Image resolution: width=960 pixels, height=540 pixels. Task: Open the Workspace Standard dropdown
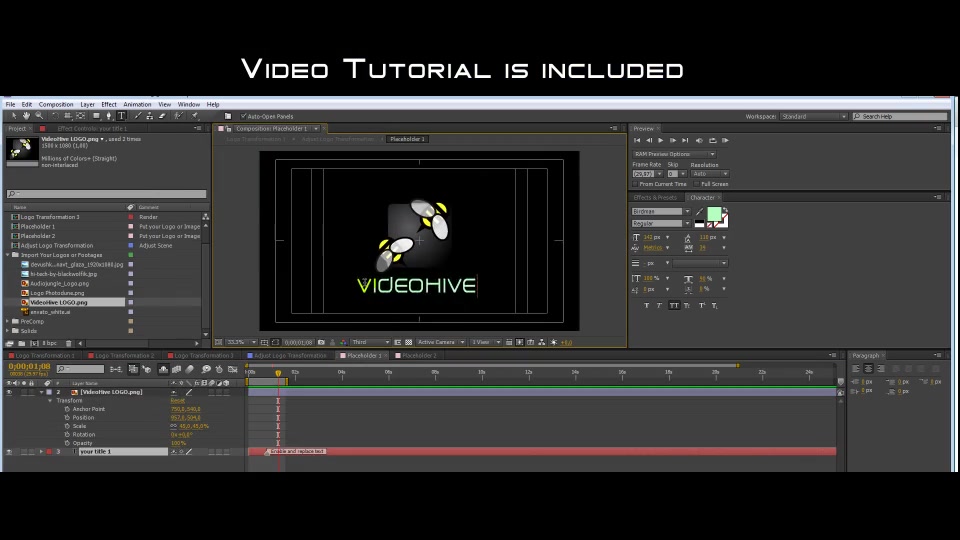(x=814, y=116)
